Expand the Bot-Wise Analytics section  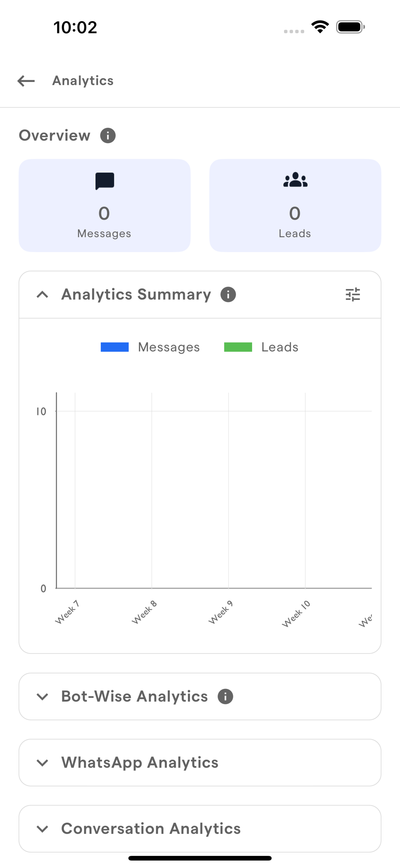pyautogui.click(x=42, y=696)
